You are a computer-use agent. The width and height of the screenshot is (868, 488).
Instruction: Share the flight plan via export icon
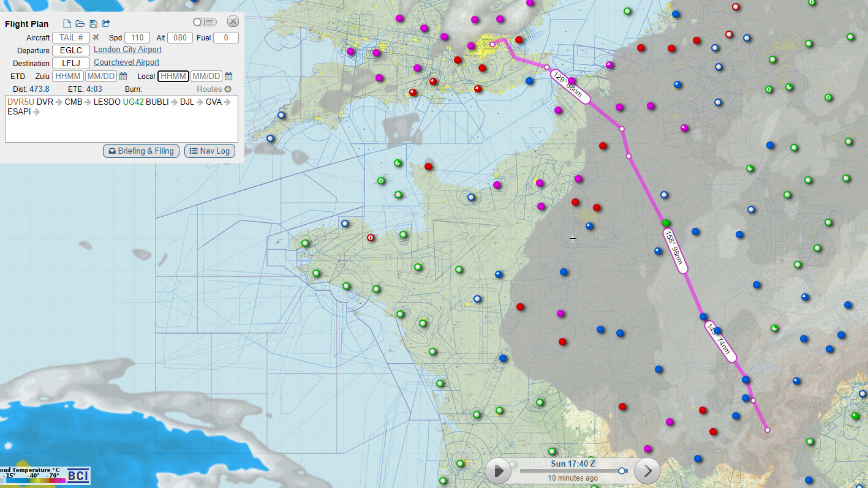click(x=106, y=24)
